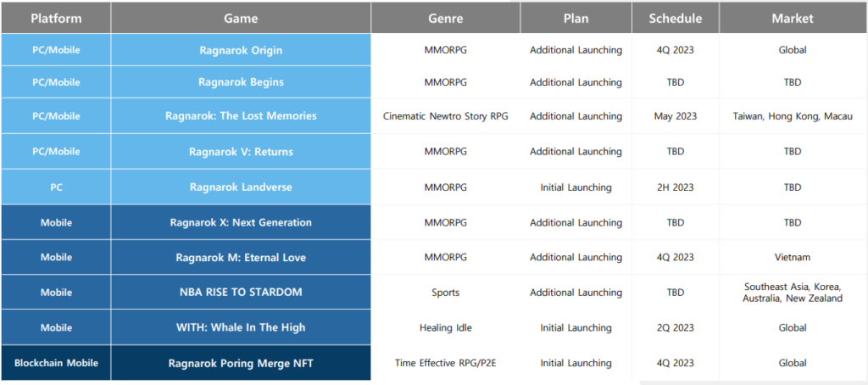Click the Cinematic Newtro Story RPG genre
This screenshot has height=385, width=868.
[x=446, y=116]
